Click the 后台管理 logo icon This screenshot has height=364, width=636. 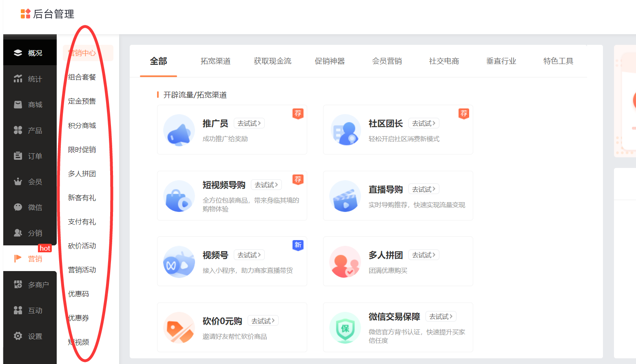(x=25, y=14)
